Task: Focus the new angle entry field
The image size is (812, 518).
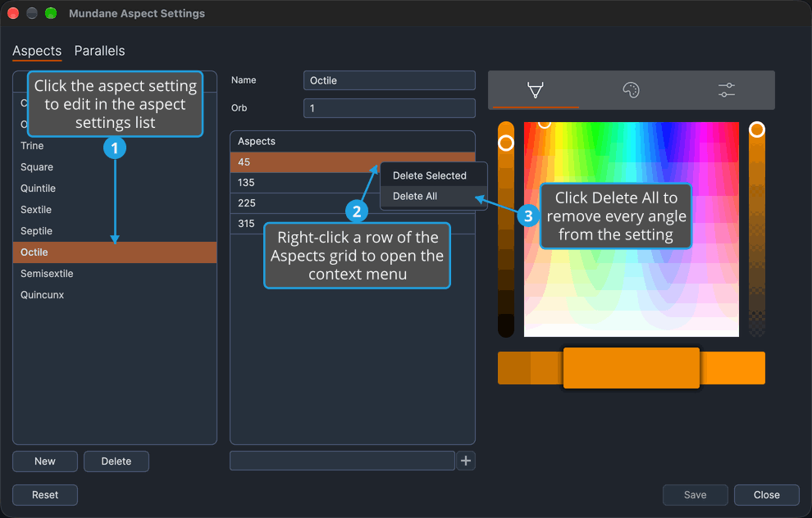Action: [342, 461]
